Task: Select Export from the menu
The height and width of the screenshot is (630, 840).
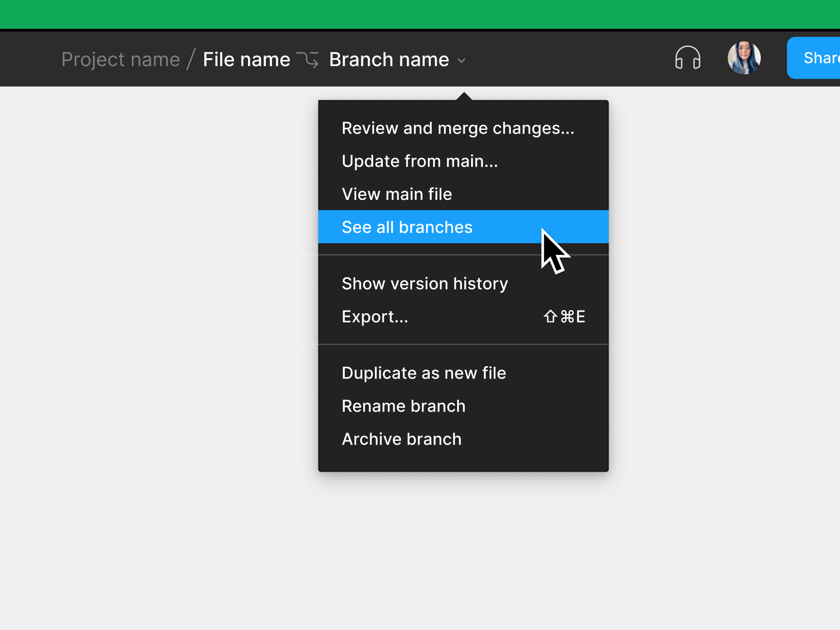Action: click(375, 316)
